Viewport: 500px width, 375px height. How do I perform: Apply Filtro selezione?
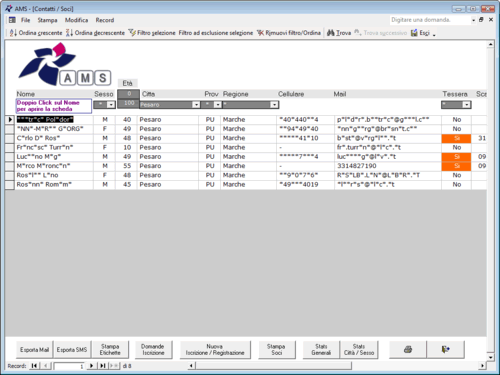pos(152,33)
